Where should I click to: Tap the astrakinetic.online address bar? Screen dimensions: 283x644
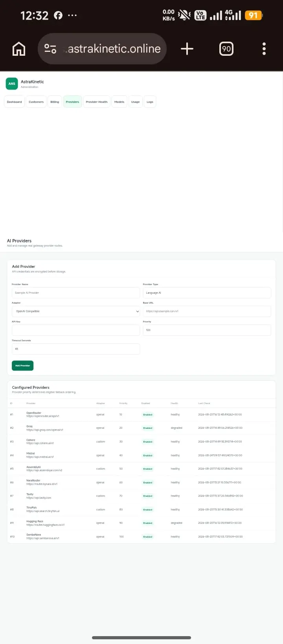(102, 49)
